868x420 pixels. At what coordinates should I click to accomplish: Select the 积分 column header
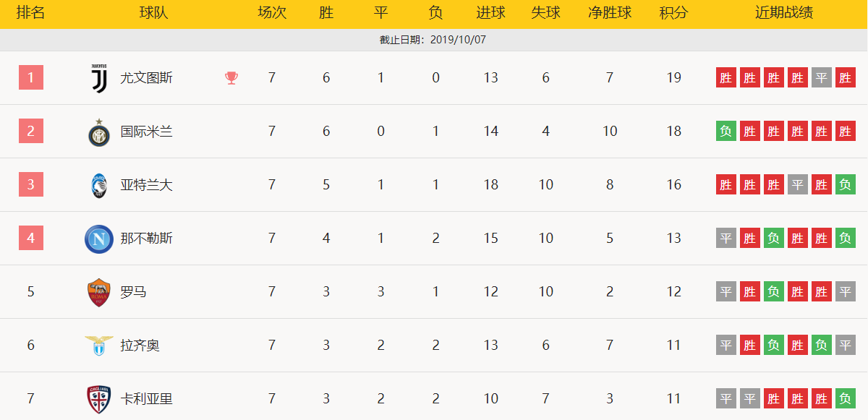point(673,13)
